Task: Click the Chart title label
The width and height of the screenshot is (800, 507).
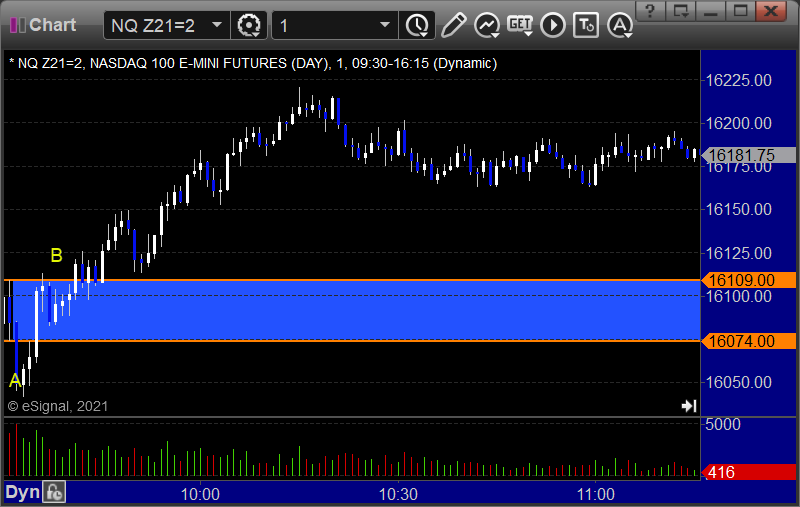Action: pyautogui.click(x=53, y=24)
